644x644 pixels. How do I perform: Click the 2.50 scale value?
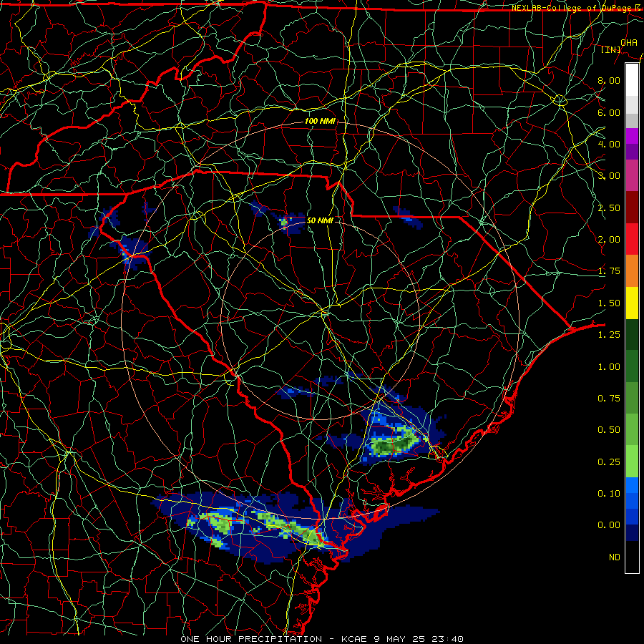point(609,208)
